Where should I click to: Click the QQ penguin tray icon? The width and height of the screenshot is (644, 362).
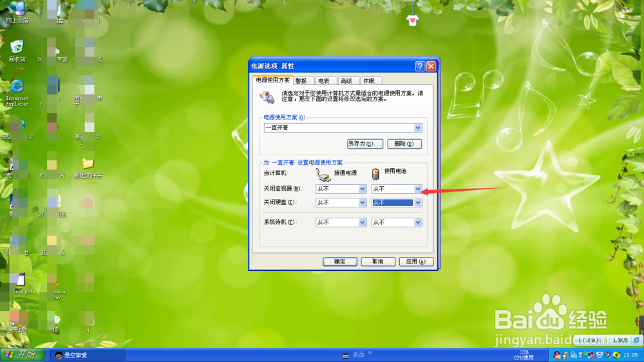(557, 355)
